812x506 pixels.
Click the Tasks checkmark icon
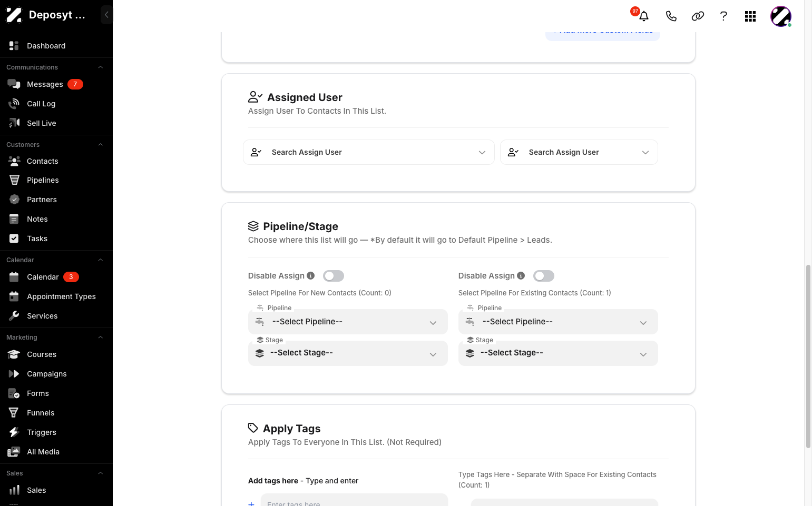(14, 239)
